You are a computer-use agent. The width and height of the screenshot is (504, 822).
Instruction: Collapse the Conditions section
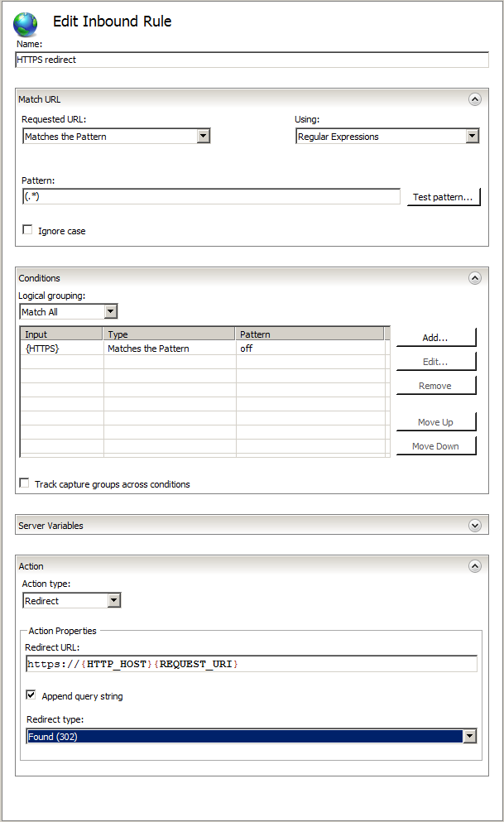[474, 278]
